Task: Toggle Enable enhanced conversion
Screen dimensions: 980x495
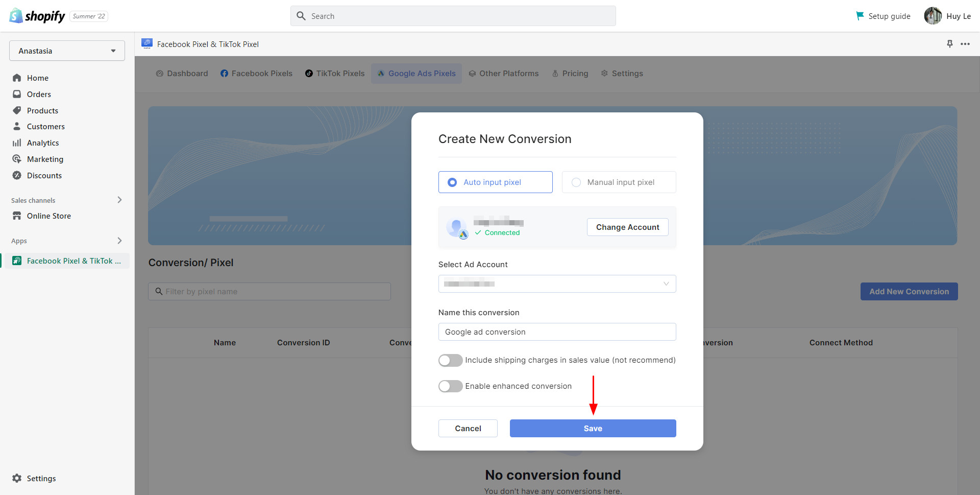Action: pyautogui.click(x=450, y=386)
